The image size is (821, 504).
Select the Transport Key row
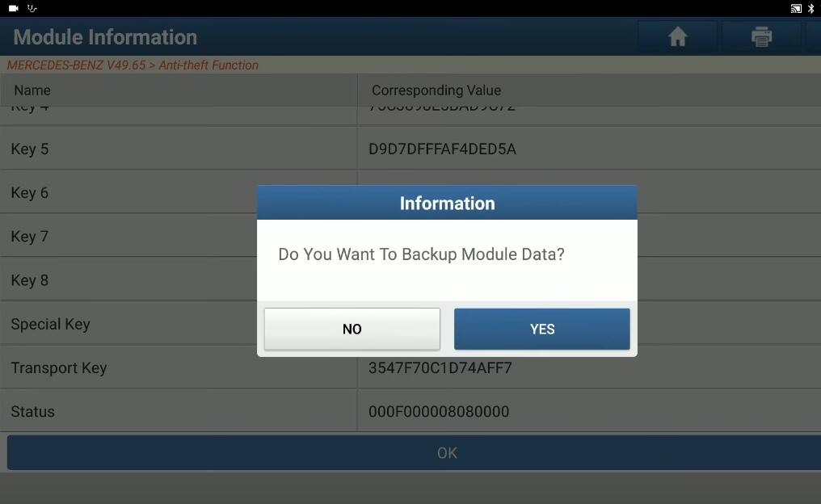click(410, 367)
